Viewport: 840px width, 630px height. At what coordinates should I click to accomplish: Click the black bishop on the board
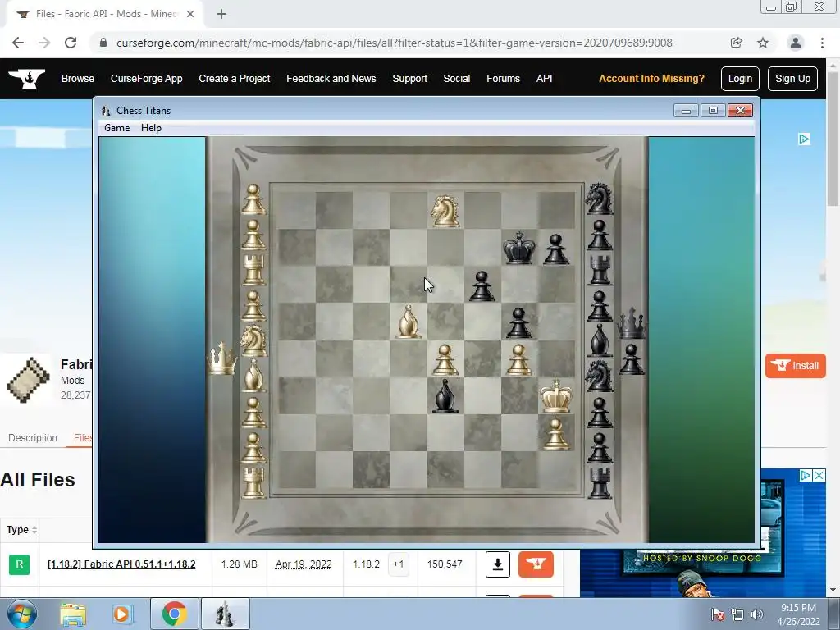[x=445, y=396]
